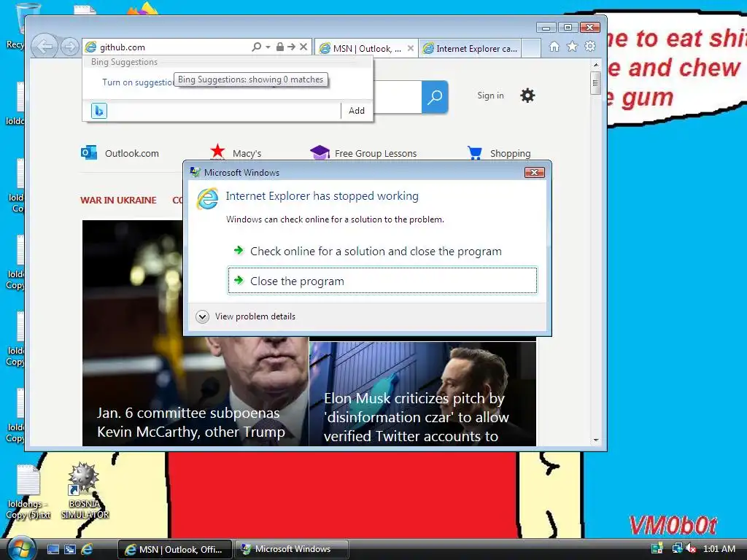This screenshot has height=560, width=747.
Task: Switch to the Internet Explorer ca... tab
Action: point(471,48)
